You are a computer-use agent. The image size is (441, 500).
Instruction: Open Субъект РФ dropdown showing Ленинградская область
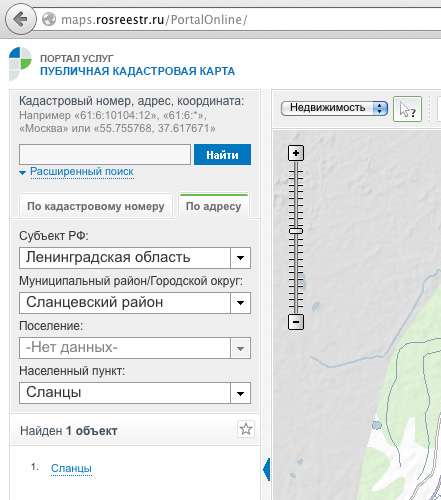click(135, 258)
